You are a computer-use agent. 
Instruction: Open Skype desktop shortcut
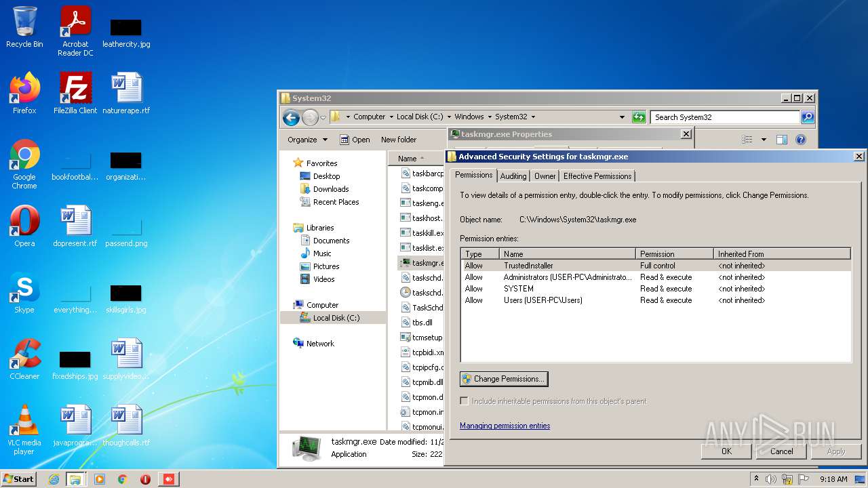pyautogui.click(x=24, y=293)
